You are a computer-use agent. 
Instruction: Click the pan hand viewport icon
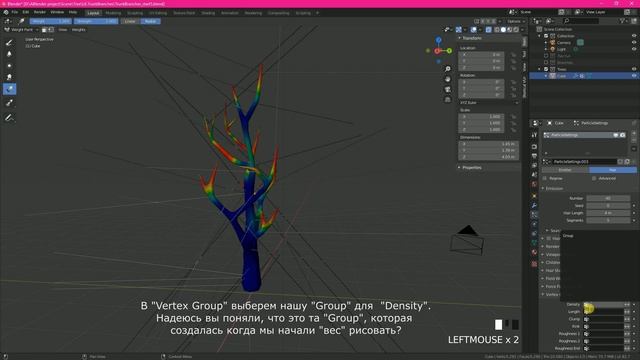[x=448, y=79]
